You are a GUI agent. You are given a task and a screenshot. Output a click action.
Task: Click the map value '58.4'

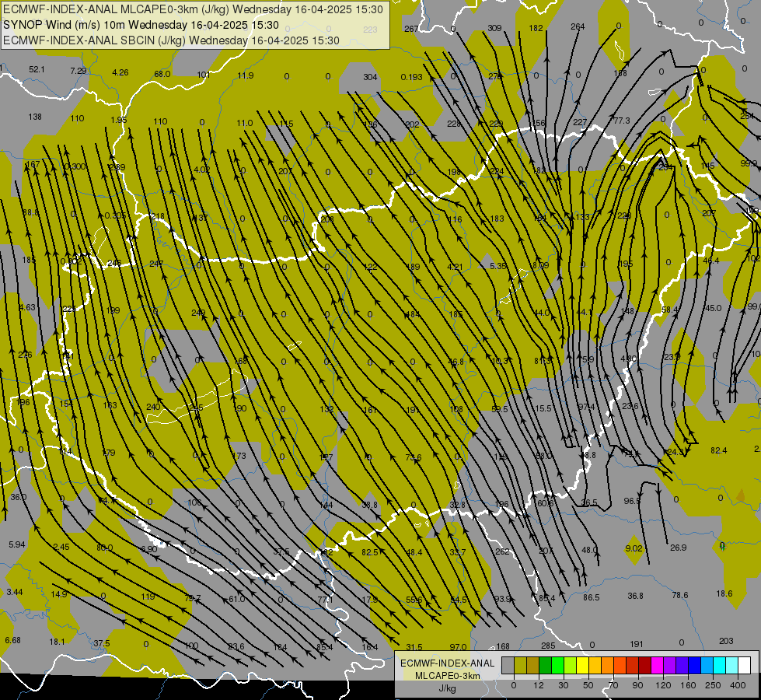pos(670,310)
